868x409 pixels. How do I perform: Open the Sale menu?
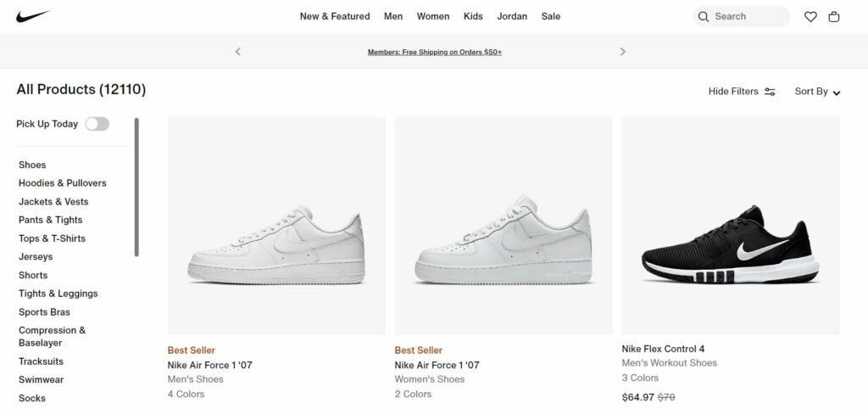(x=551, y=16)
